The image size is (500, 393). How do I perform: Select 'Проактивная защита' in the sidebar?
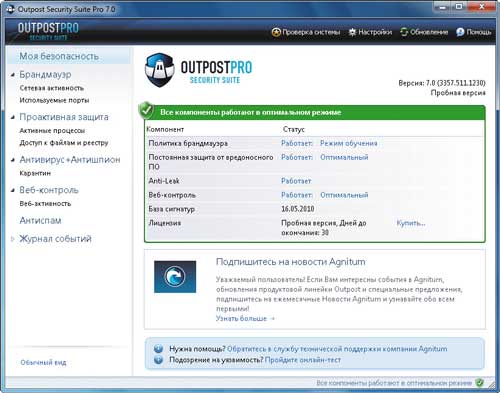(x=64, y=117)
